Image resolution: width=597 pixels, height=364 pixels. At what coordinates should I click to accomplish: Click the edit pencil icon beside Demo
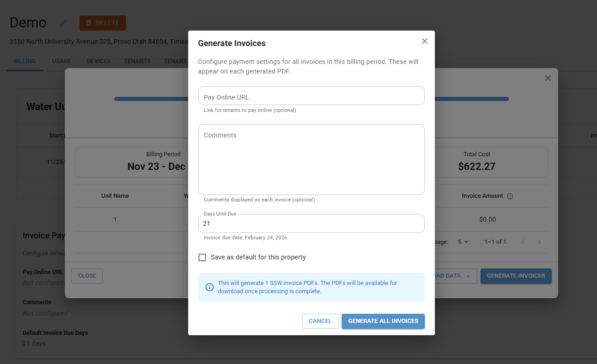pyautogui.click(x=63, y=23)
